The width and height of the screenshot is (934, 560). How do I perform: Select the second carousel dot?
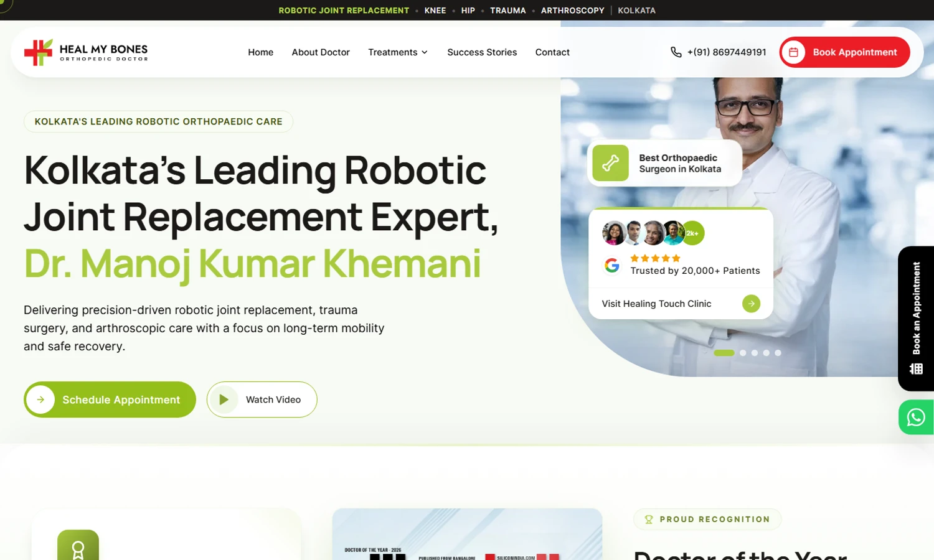pyautogui.click(x=743, y=353)
